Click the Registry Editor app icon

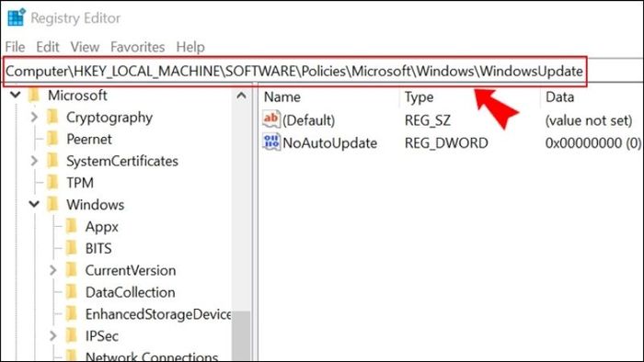pyautogui.click(x=17, y=17)
